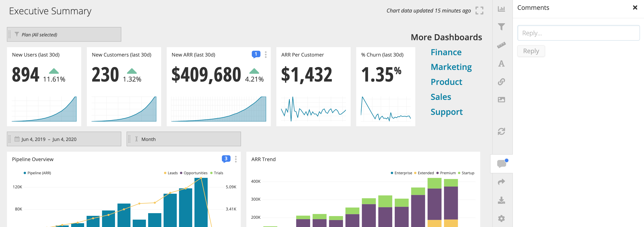Click the New Customers sparkline chart
The height and width of the screenshot is (227, 644).
[124, 109]
